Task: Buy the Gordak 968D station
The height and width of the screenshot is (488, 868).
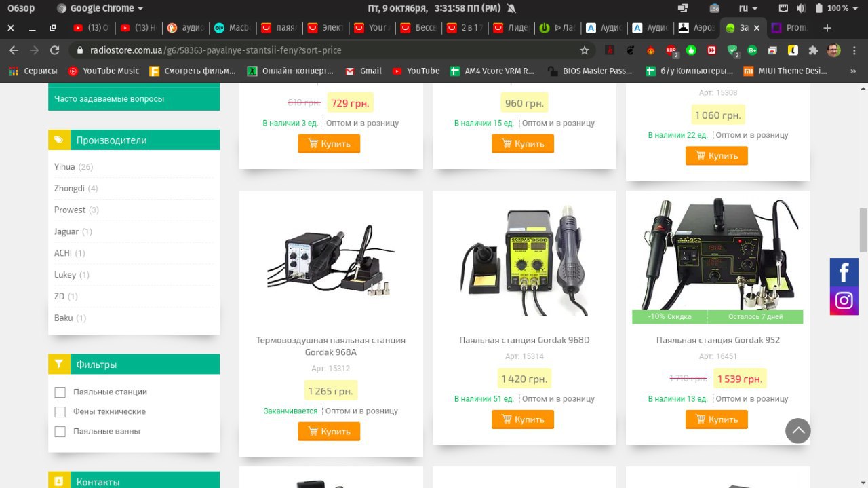Action: click(523, 419)
